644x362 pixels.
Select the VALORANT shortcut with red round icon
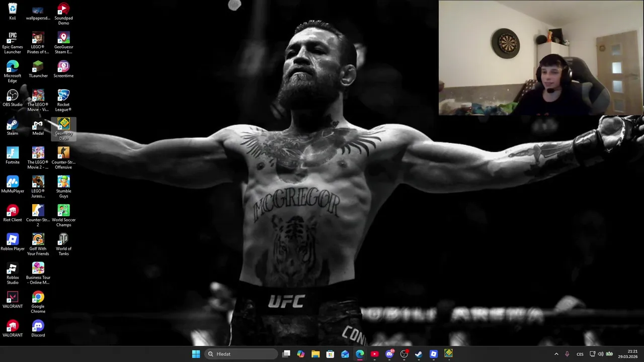click(13, 329)
